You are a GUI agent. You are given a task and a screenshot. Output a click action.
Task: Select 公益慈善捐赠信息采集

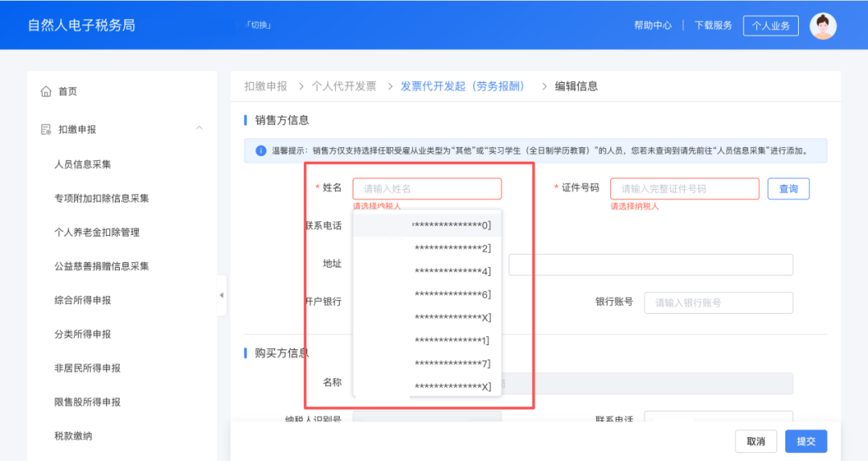coord(101,266)
